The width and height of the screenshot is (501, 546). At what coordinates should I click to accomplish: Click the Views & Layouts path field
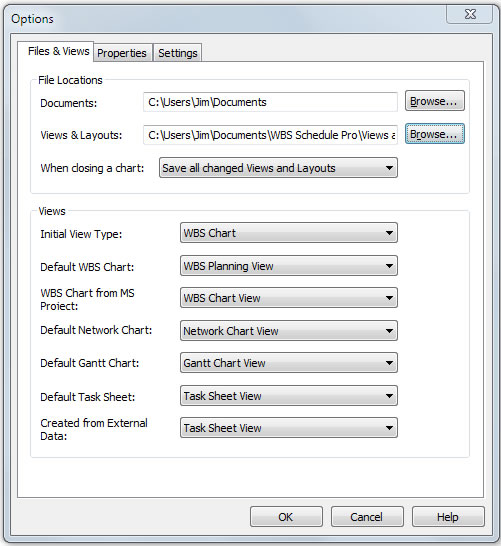point(270,135)
